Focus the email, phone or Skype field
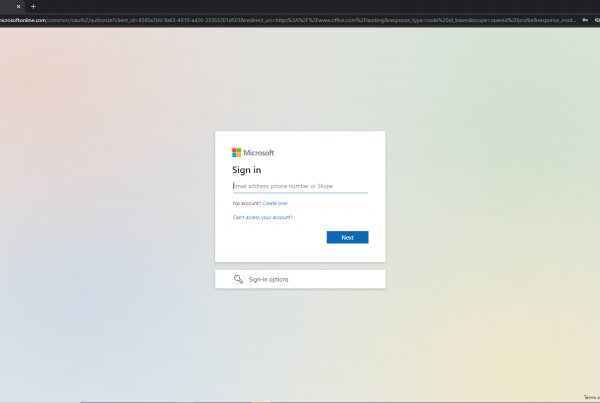Viewport: 600px width, 403px height. (300, 186)
